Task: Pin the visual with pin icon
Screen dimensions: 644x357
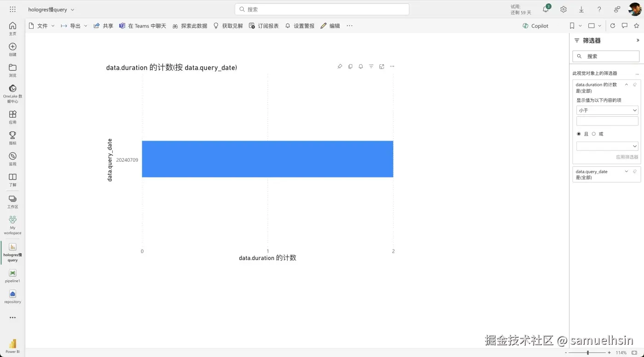Action: 340,67
